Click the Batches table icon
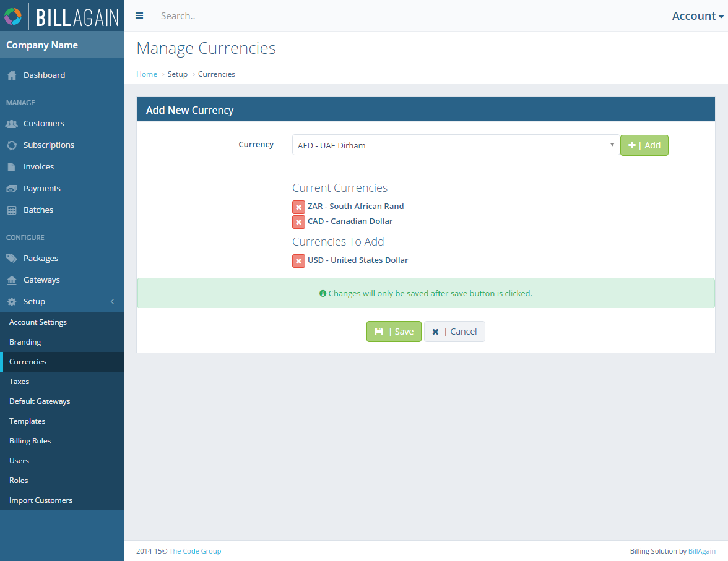The height and width of the screenshot is (561, 728). click(x=12, y=210)
